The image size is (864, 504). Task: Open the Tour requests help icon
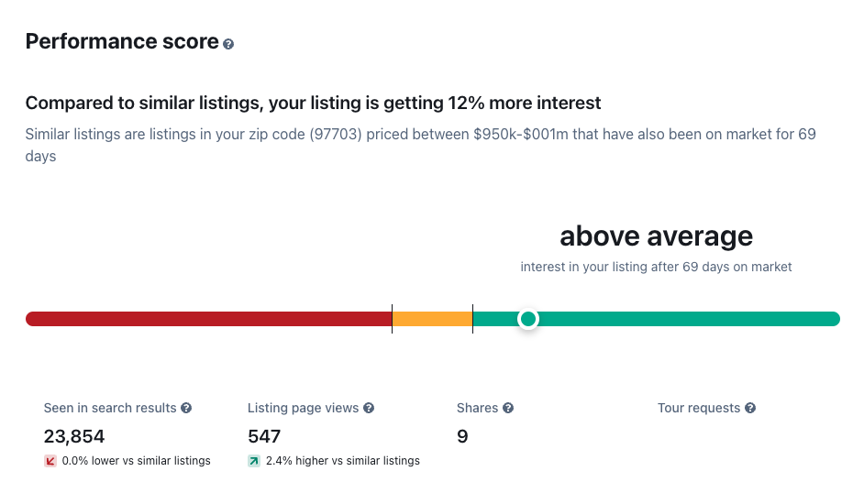click(x=750, y=408)
